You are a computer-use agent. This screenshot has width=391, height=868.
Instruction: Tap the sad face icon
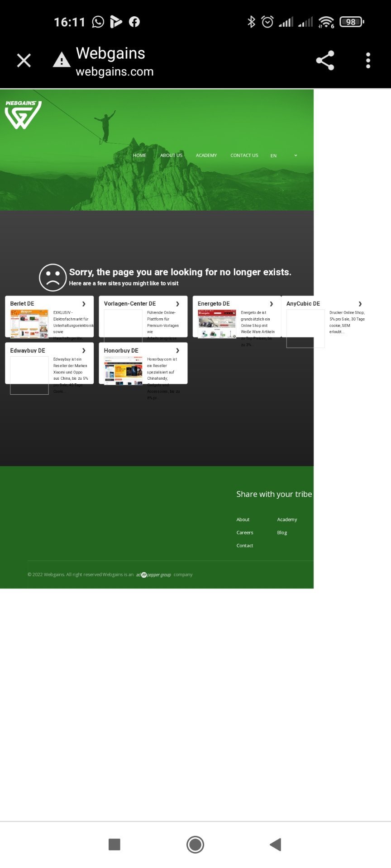point(52,277)
